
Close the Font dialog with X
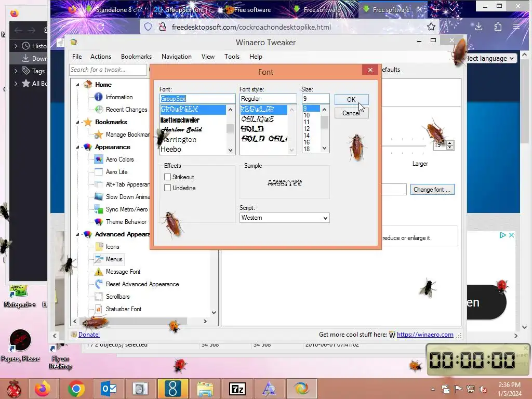point(370,70)
